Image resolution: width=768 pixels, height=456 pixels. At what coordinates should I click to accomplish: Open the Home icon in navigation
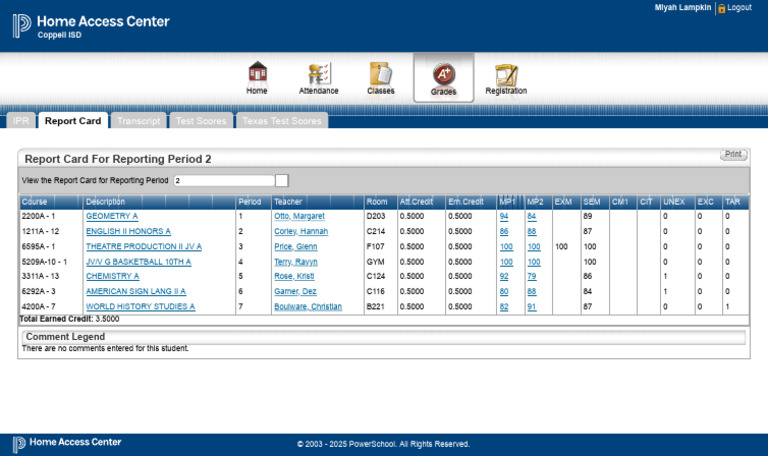(x=257, y=72)
